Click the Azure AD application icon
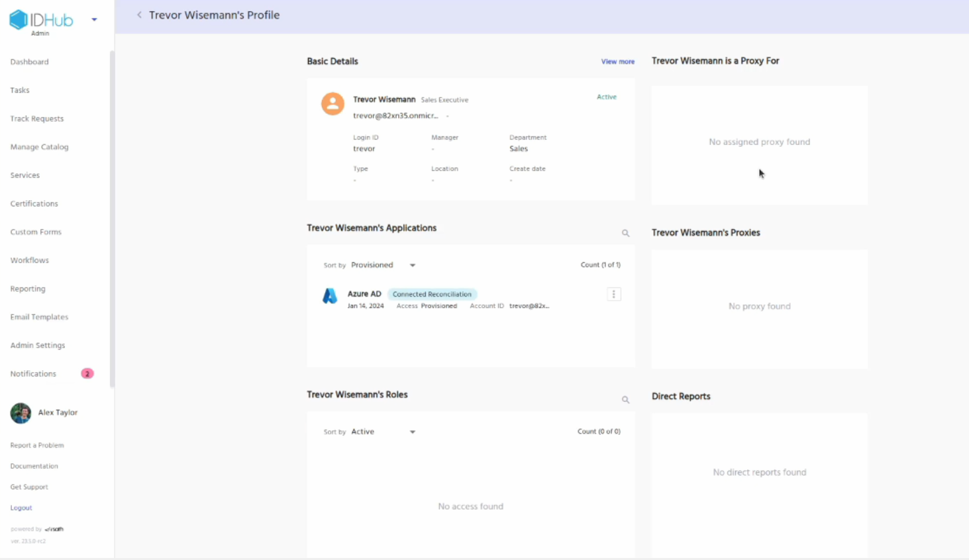This screenshot has height=560, width=969. coord(330,296)
